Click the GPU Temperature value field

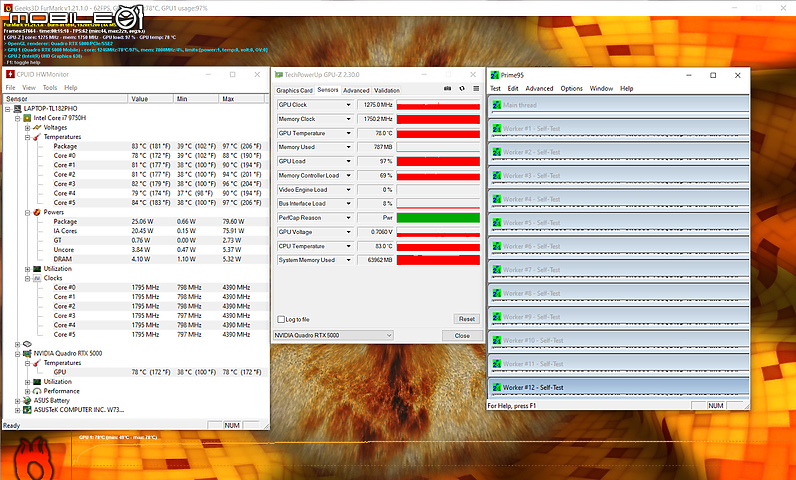pyautogui.click(x=376, y=133)
